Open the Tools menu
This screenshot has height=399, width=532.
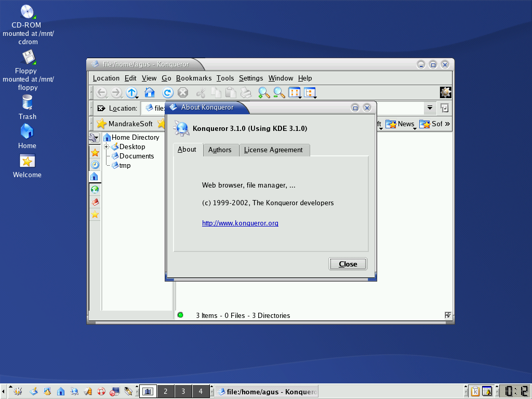[225, 78]
